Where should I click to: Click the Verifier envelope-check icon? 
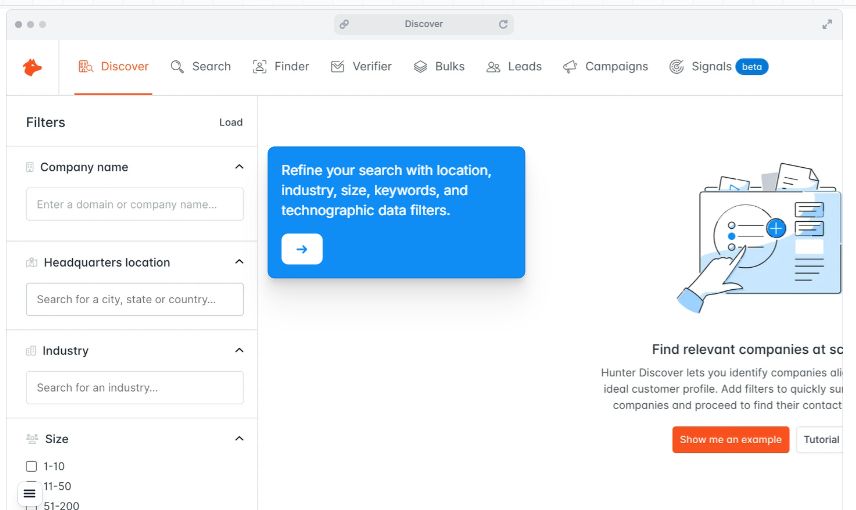337,67
